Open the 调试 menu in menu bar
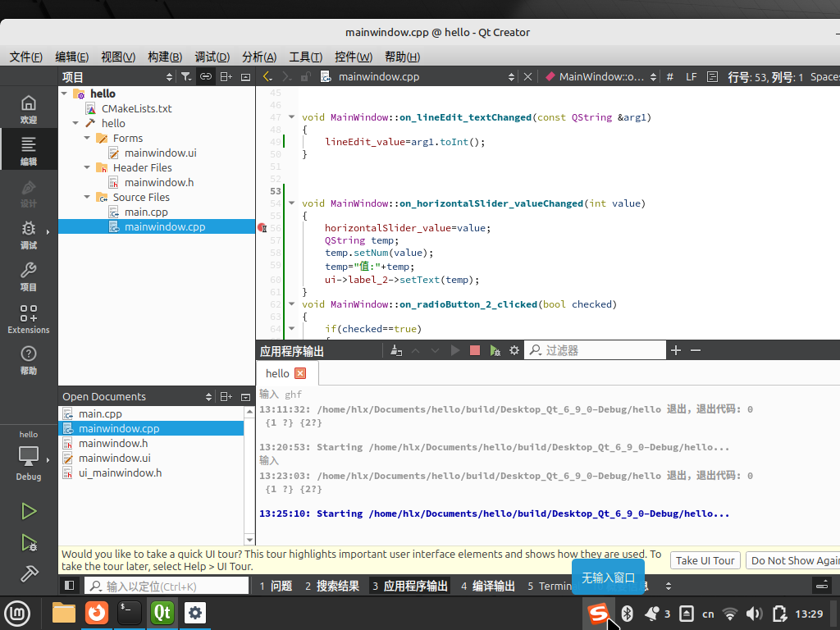The image size is (840, 630). tap(212, 57)
